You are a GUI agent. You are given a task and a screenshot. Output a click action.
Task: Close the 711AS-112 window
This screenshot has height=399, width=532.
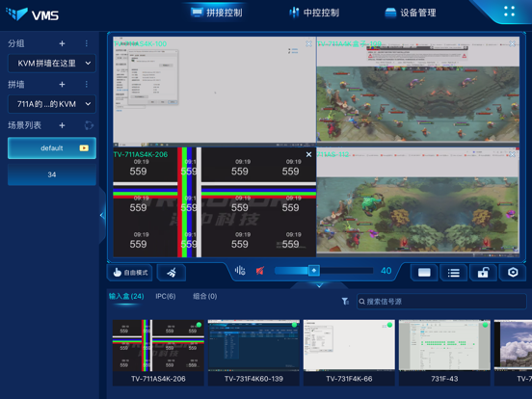click(x=512, y=154)
